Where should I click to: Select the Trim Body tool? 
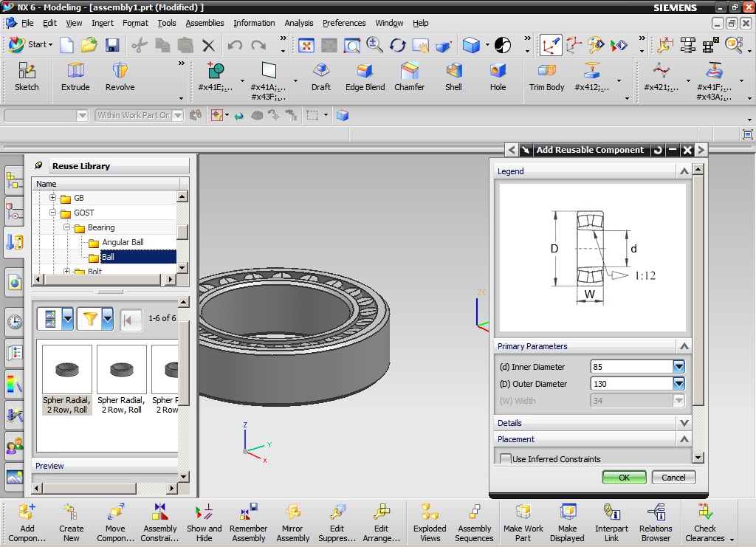pyautogui.click(x=547, y=77)
